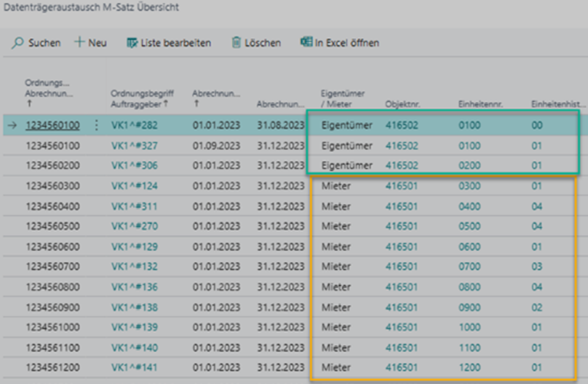Click the row selector arrow indicator

pos(12,125)
